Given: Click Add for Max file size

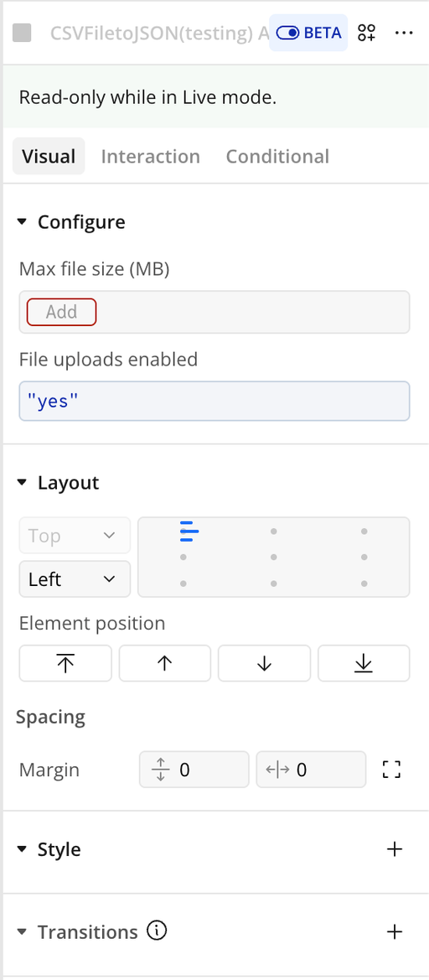Looking at the screenshot, I should (61, 312).
